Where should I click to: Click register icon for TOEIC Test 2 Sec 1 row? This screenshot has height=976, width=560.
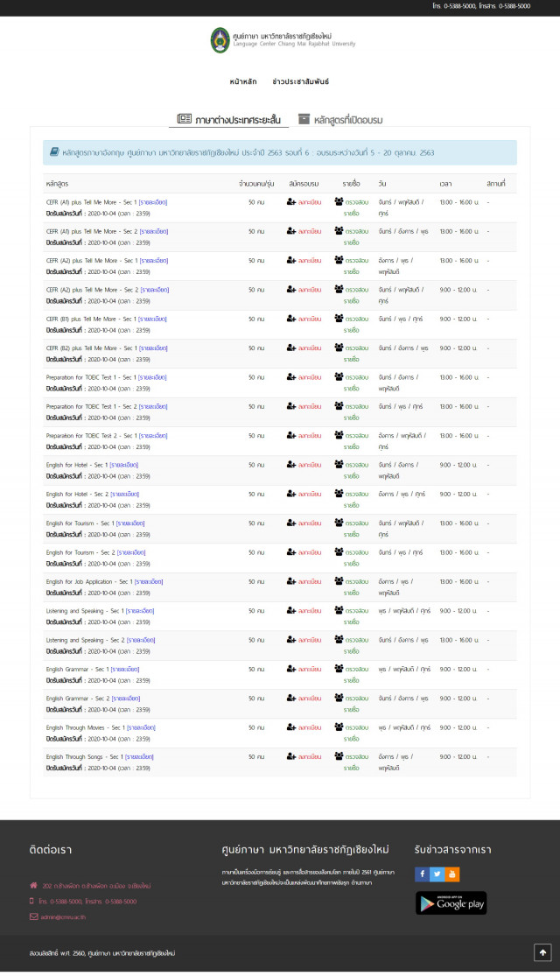(291, 436)
